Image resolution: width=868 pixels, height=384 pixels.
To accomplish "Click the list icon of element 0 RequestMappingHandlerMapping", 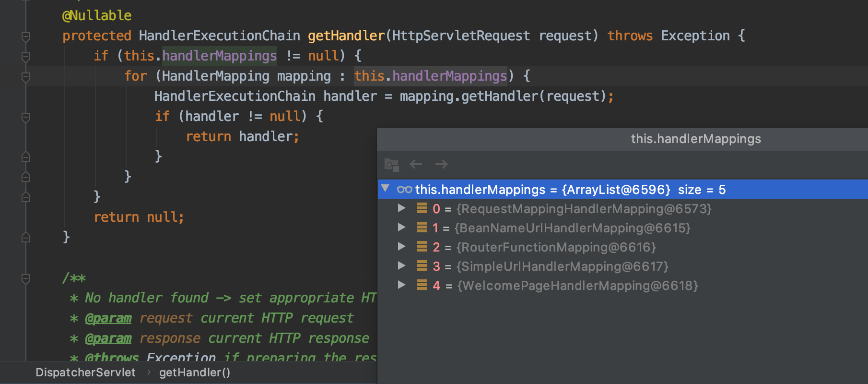I will click(x=422, y=208).
